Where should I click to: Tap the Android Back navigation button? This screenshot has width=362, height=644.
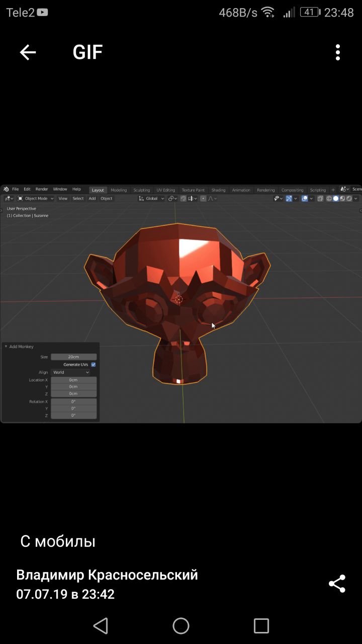tap(101, 626)
